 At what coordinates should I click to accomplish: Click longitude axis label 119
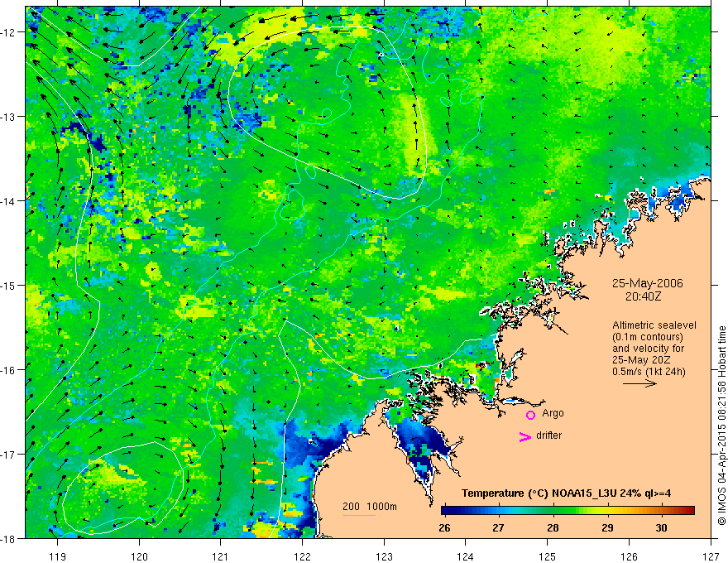(x=58, y=556)
